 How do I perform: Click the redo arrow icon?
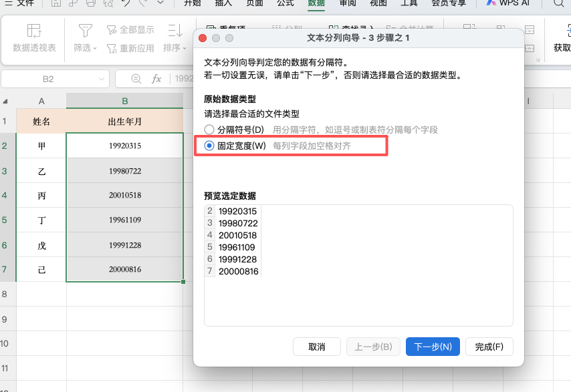point(143,3)
